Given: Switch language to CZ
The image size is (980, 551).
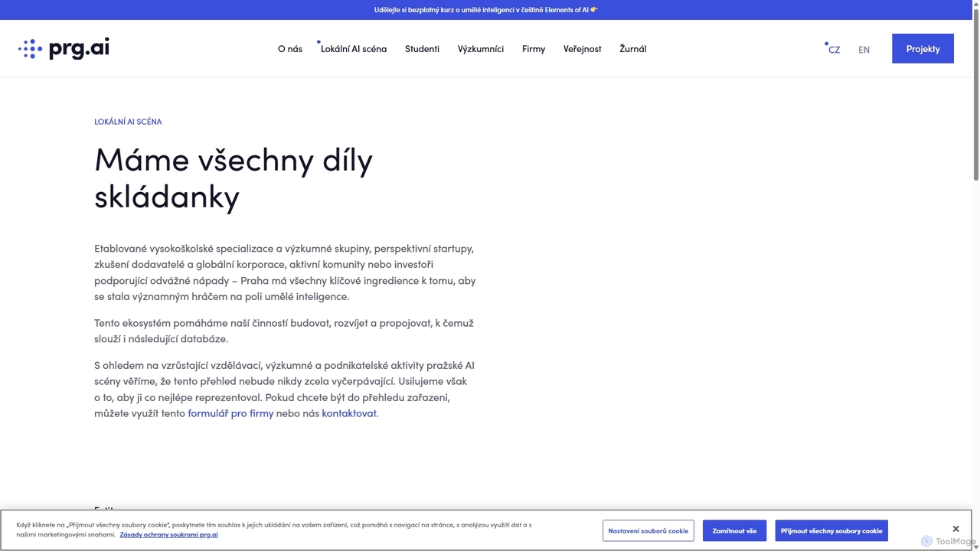Looking at the screenshot, I should point(834,50).
